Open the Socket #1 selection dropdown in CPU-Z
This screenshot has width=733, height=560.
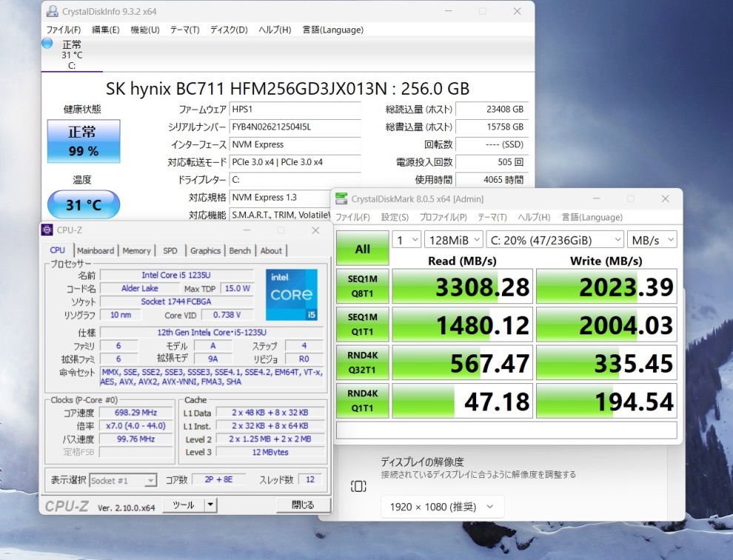pos(122,480)
